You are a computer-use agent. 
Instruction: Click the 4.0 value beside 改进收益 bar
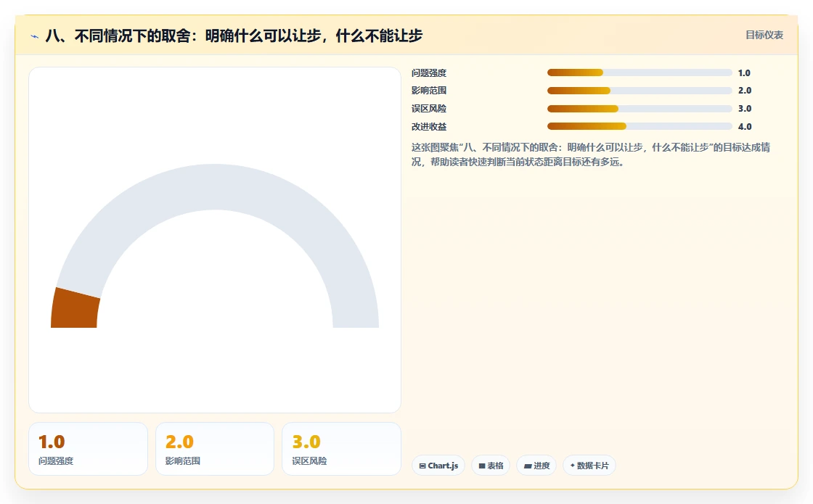coord(745,126)
